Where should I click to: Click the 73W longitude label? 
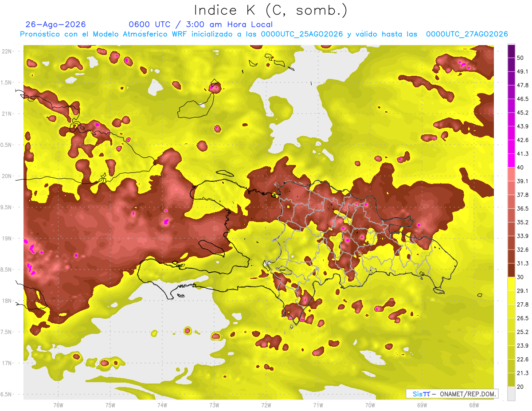point(214,405)
